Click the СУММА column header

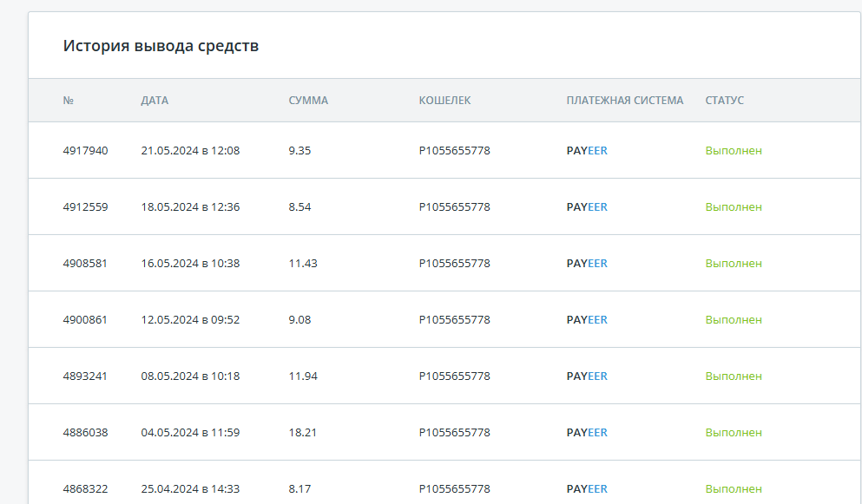pos(308,101)
